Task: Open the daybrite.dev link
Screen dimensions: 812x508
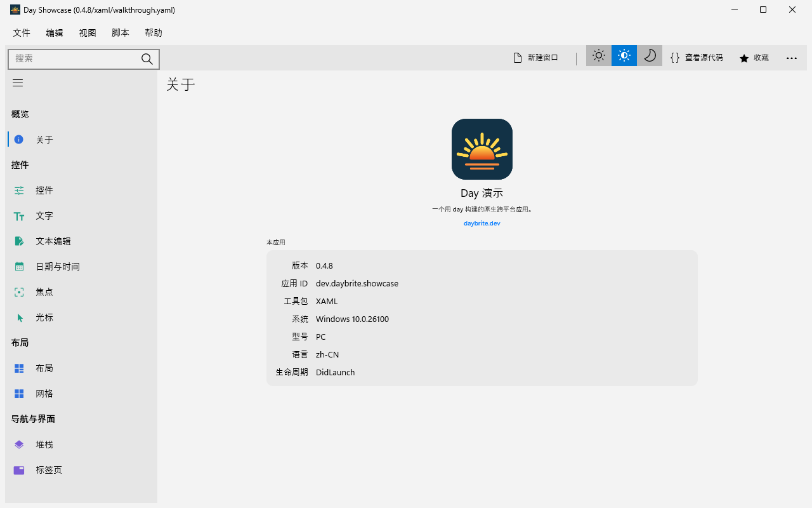Action: (482, 224)
